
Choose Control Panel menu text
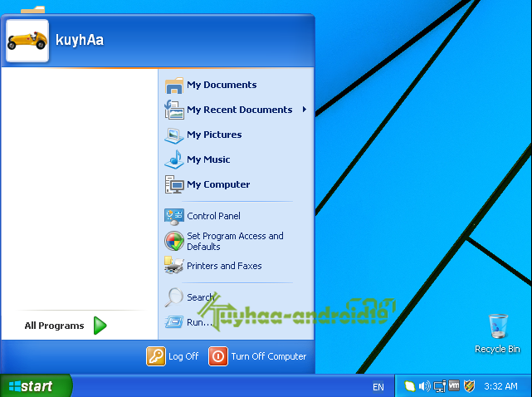[x=213, y=216]
